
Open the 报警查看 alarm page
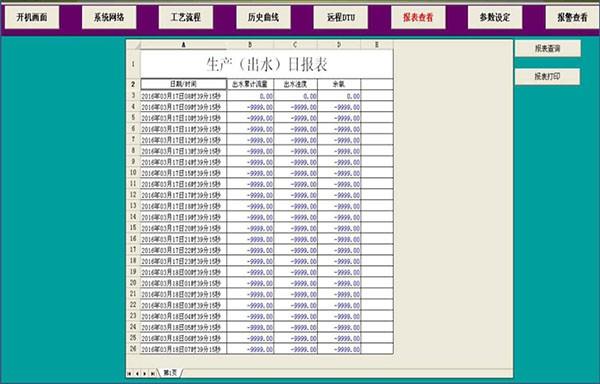[572, 17]
